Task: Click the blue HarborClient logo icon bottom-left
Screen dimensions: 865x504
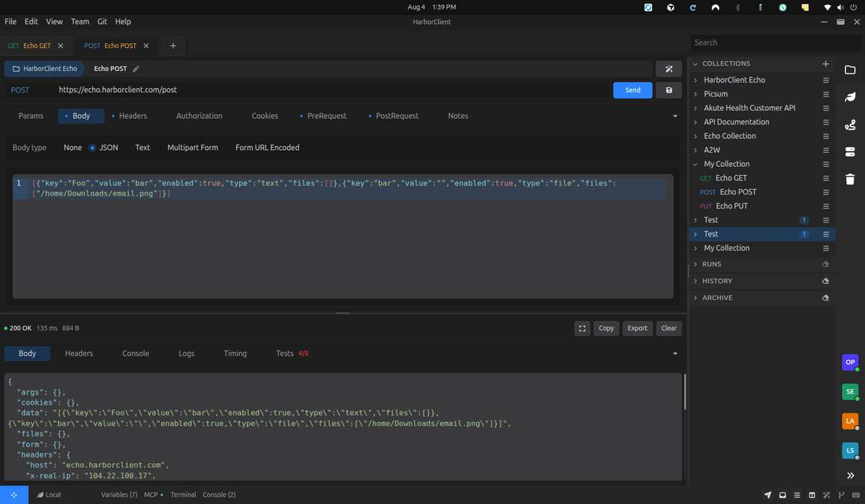Action: pyautogui.click(x=14, y=495)
